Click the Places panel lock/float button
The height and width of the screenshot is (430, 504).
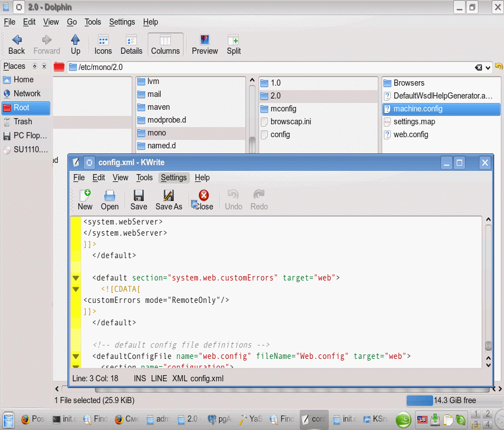click(35, 66)
